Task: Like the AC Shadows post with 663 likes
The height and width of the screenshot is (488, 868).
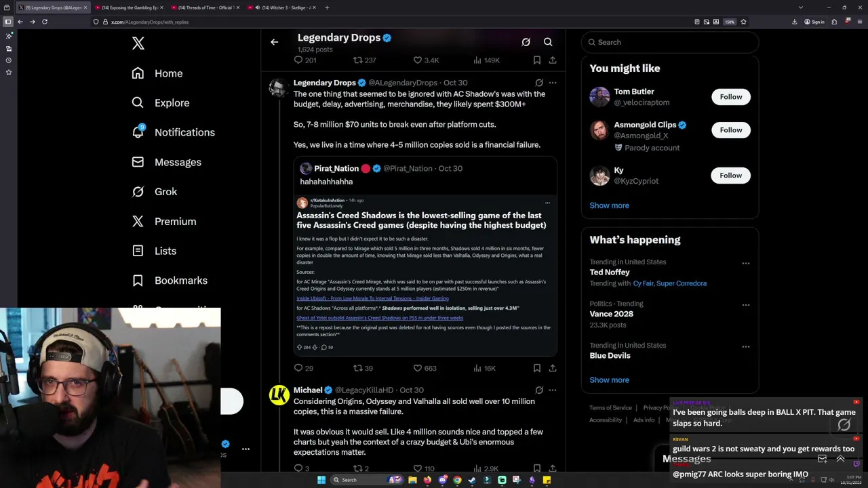Action: pos(418,368)
